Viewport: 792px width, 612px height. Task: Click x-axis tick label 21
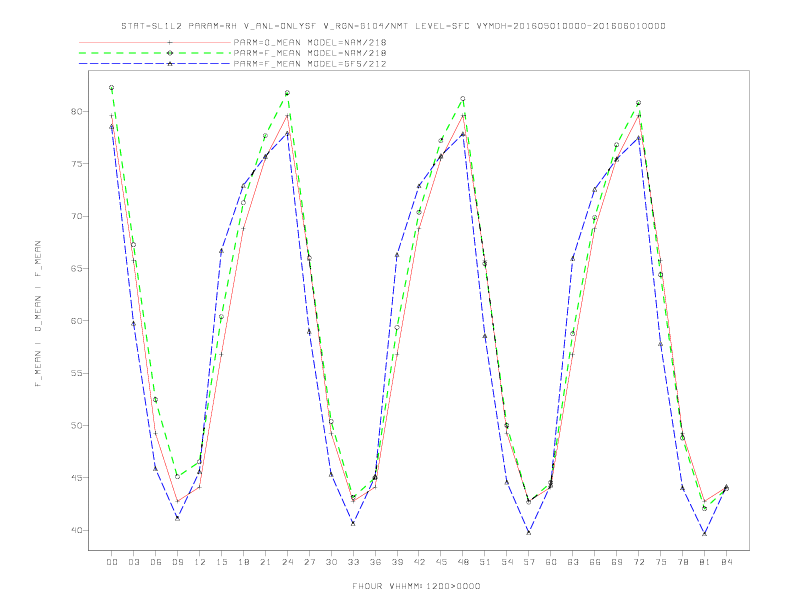coord(265,562)
